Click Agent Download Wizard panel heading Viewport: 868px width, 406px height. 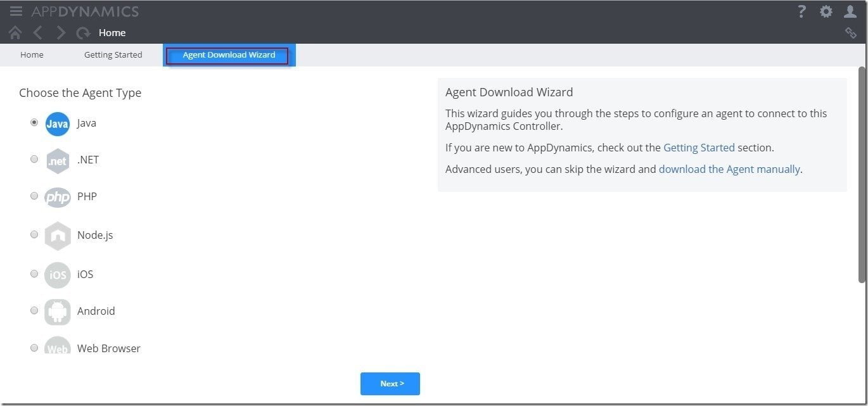click(509, 92)
